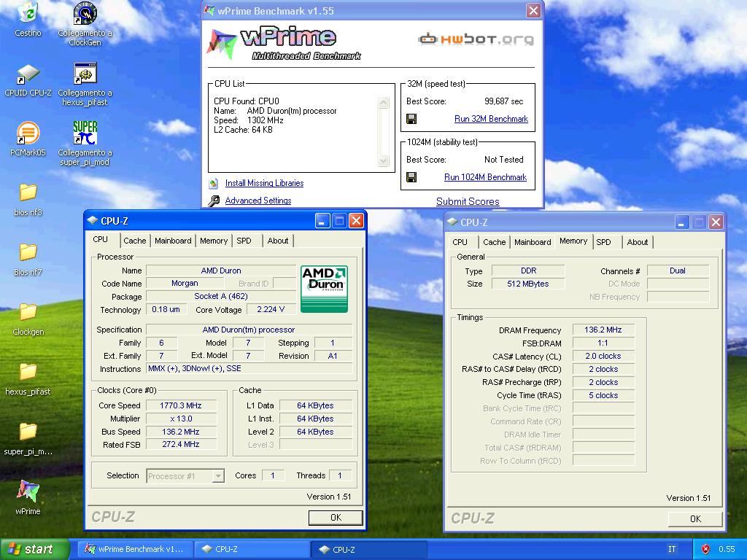Click OK in the left CPU-Z window
Screen dimensions: 747x560
point(336,518)
